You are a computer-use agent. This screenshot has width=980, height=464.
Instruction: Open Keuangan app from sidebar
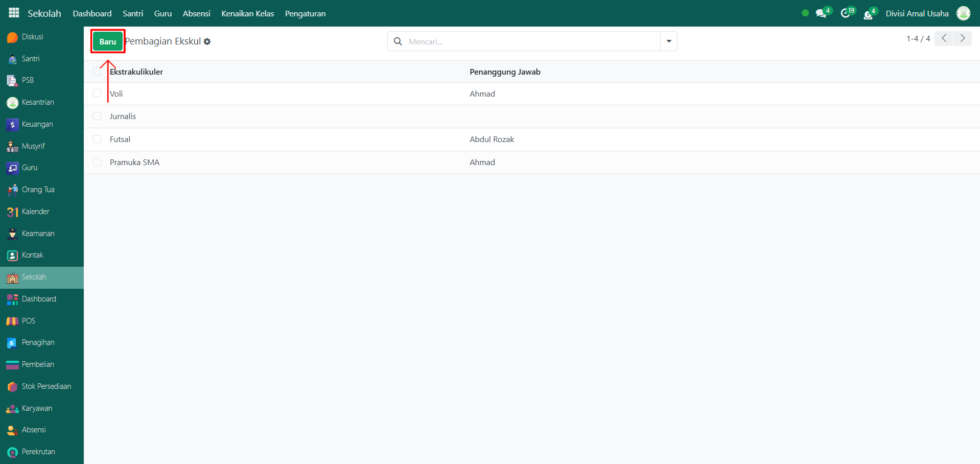point(37,124)
